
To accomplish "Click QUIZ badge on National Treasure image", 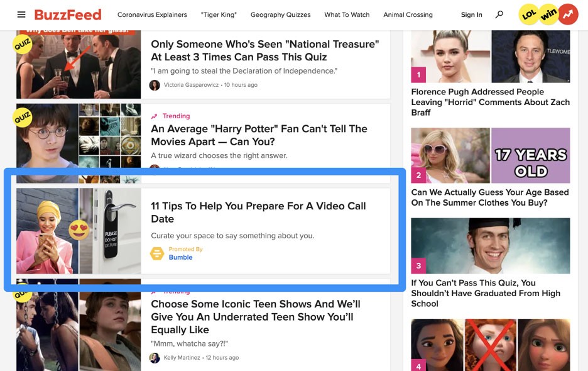I will tap(22, 44).
